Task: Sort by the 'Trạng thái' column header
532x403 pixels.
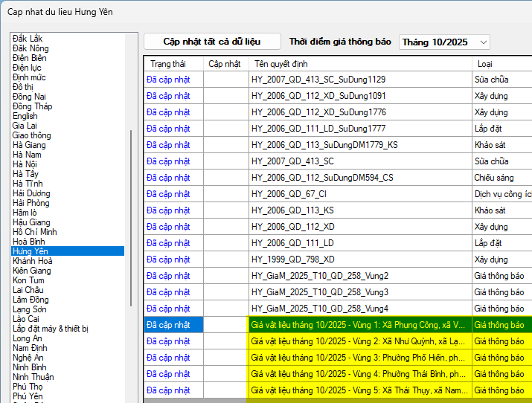Action: pyautogui.click(x=167, y=64)
